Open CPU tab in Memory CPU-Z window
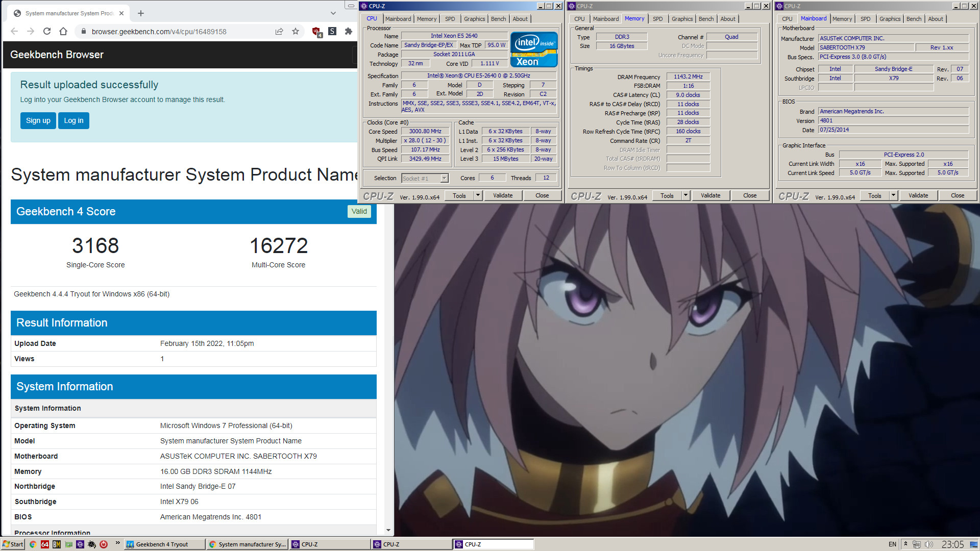This screenshot has height=551, width=980. 579,19
